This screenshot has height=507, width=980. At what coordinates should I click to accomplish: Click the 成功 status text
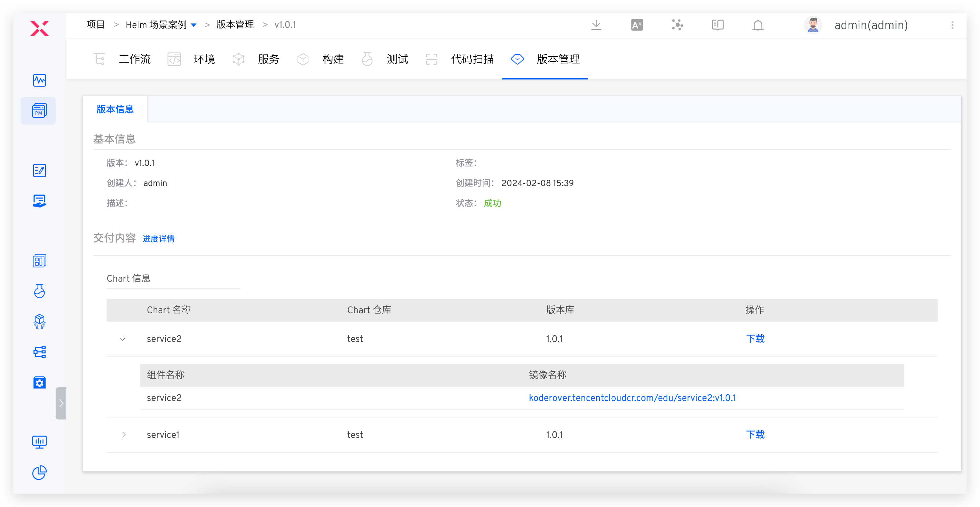pyautogui.click(x=492, y=203)
